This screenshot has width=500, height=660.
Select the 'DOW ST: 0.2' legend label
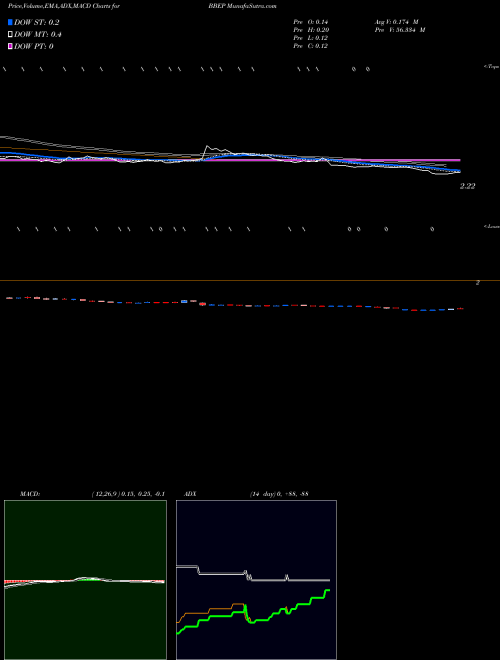click(37, 23)
